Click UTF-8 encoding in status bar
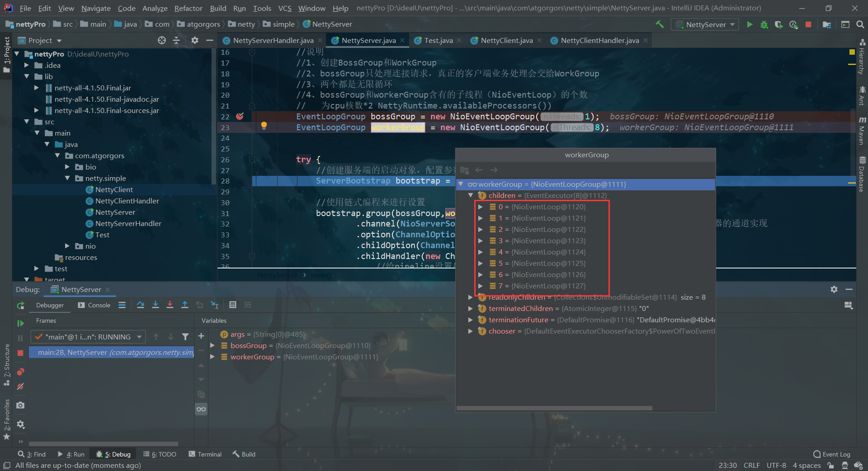Image resolution: width=868 pixels, height=471 pixels. pyautogui.click(x=776, y=465)
